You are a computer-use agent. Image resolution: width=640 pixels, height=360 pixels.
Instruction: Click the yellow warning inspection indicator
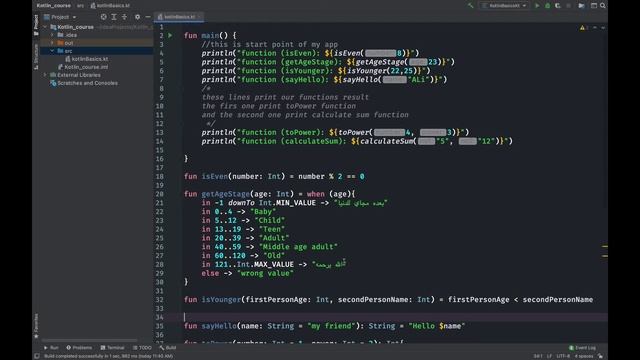coord(584,27)
